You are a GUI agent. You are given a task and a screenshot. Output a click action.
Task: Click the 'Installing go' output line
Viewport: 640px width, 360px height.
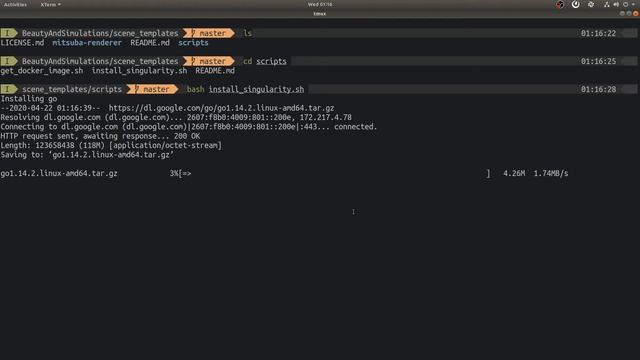pos(29,99)
